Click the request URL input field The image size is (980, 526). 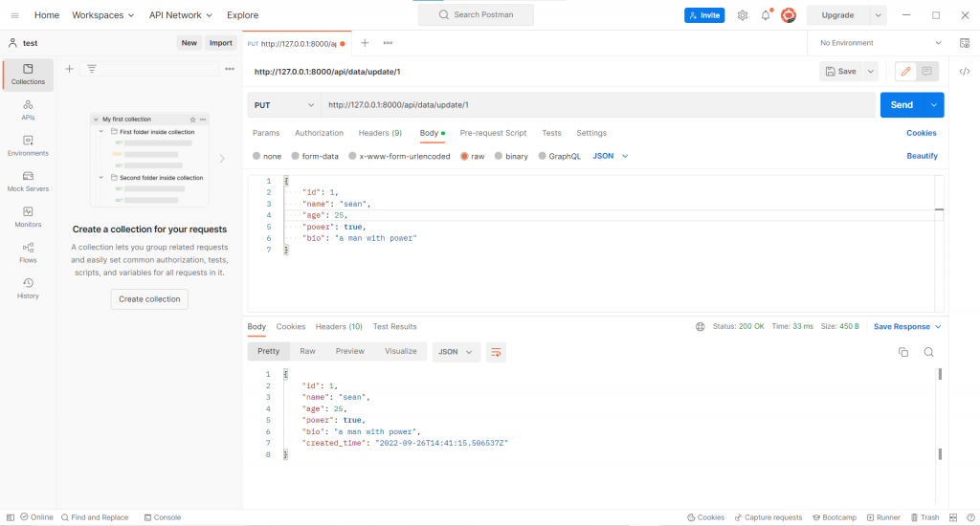point(598,105)
